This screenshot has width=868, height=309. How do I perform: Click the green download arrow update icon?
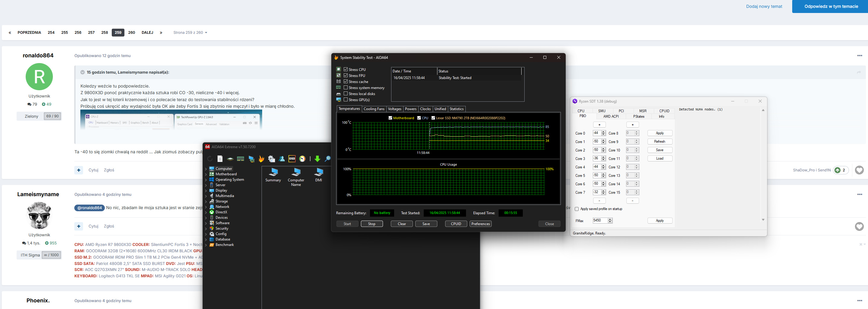click(x=317, y=159)
